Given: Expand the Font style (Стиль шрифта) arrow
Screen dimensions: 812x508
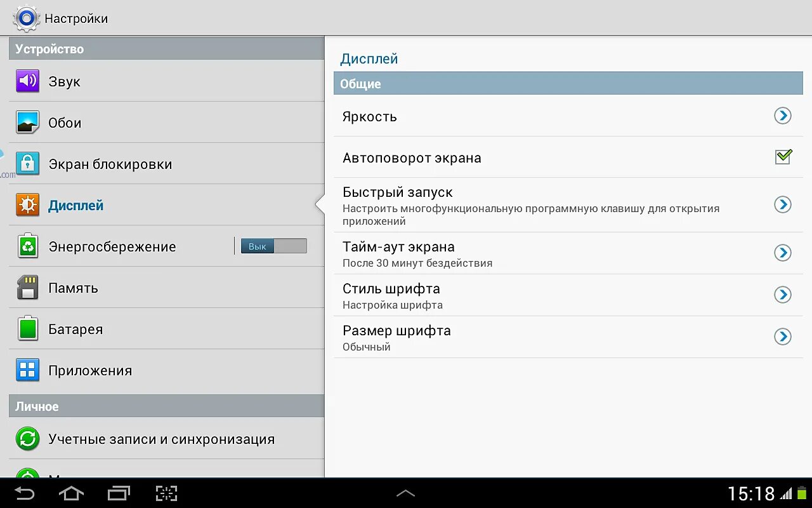Looking at the screenshot, I should click(783, 295).
